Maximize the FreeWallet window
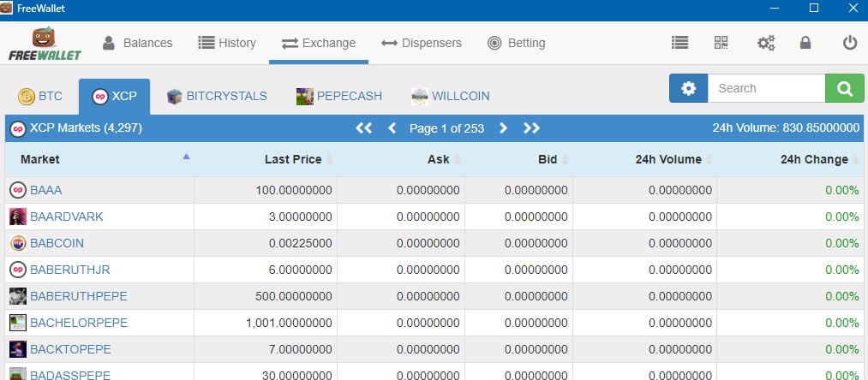Viewport: 868px width, 380px height. pos(814,8)
